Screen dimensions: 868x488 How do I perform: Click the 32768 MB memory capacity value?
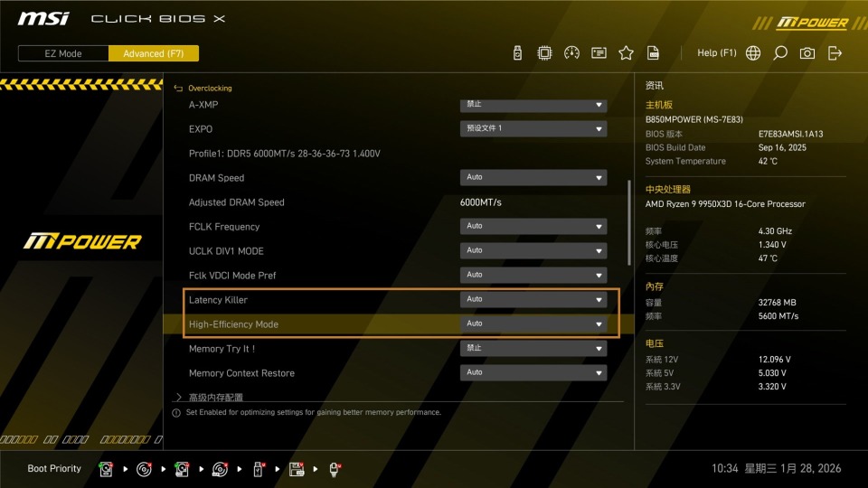click(x=778, y=303)
